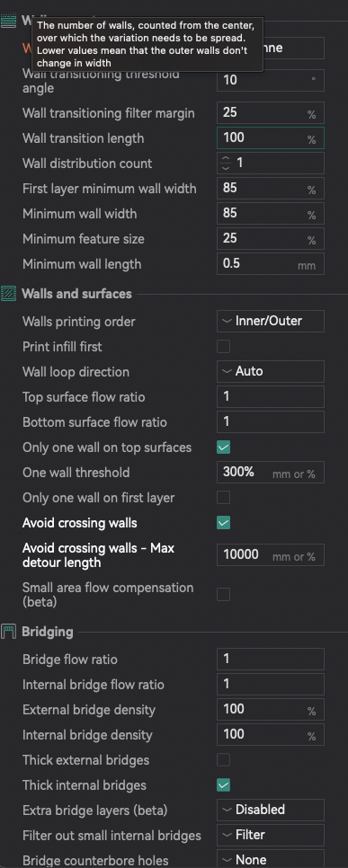The height and width of the screenshot is (868, 348).
Task: Enable Only one wall on first layer
Action: pos(223,498)
